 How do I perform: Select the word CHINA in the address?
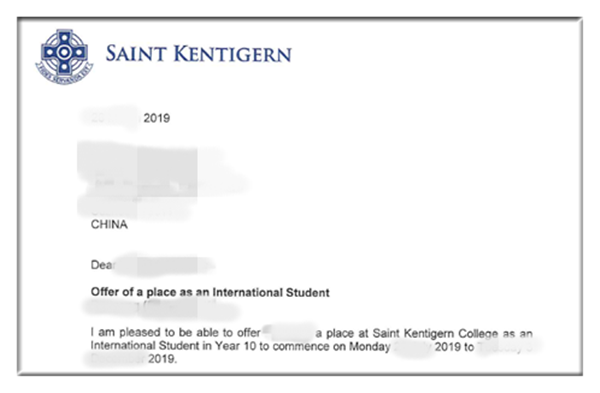tap(109, 224)
